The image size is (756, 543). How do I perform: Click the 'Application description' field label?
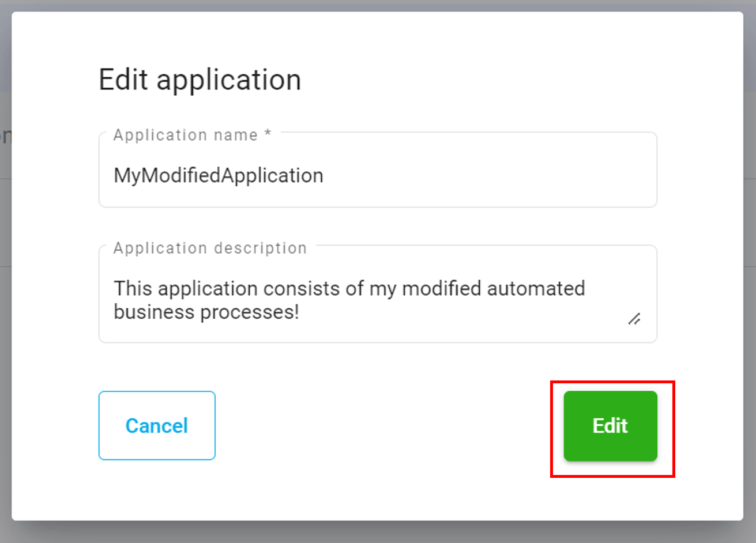210,248
